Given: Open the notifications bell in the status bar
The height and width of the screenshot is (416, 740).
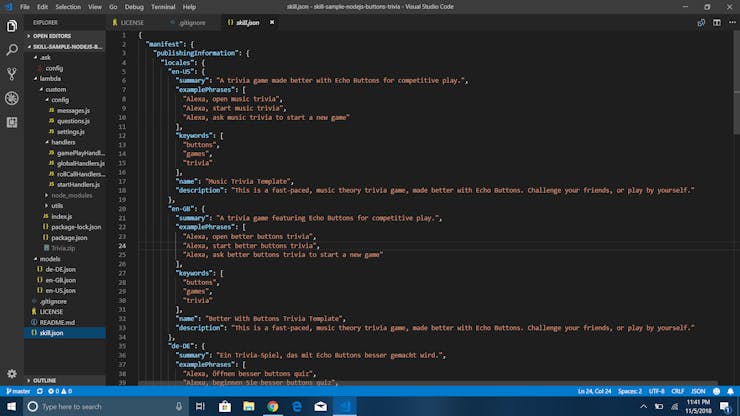Looking at the screenshot, I should click(730, 391).
